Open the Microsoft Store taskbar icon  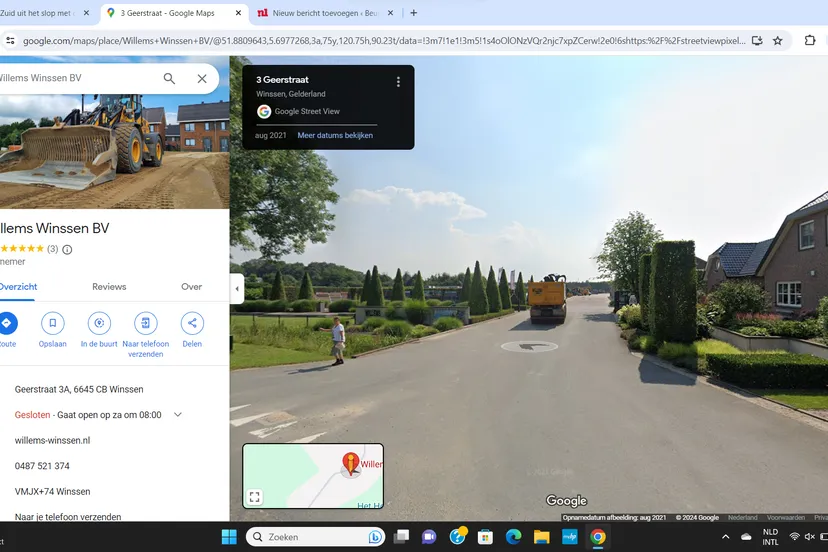tap(485, 537)
